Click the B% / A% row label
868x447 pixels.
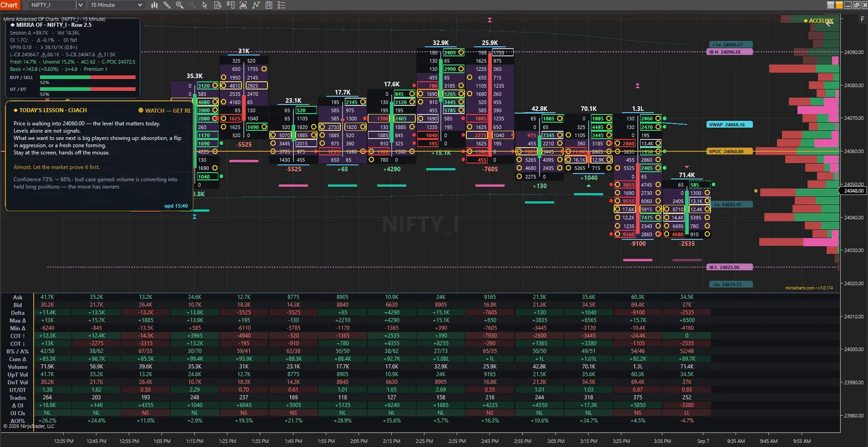(x=17, y=352)
